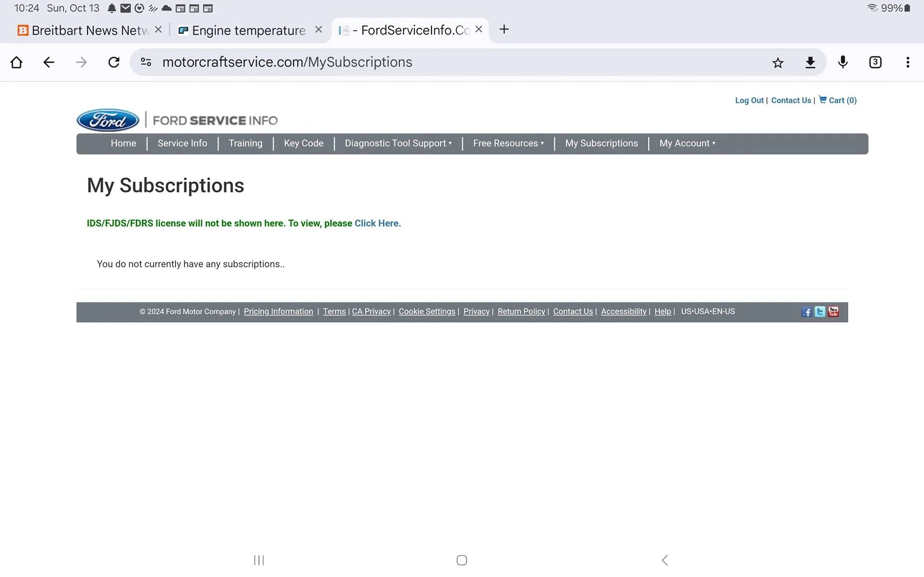Open the Key Code menu item

303,143
